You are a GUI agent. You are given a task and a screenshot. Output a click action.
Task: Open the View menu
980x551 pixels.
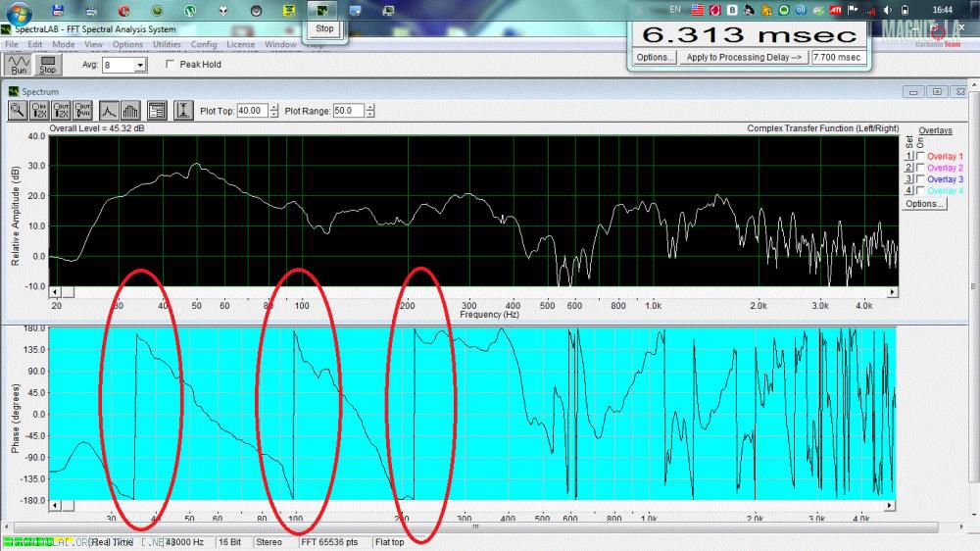(93, 44)
